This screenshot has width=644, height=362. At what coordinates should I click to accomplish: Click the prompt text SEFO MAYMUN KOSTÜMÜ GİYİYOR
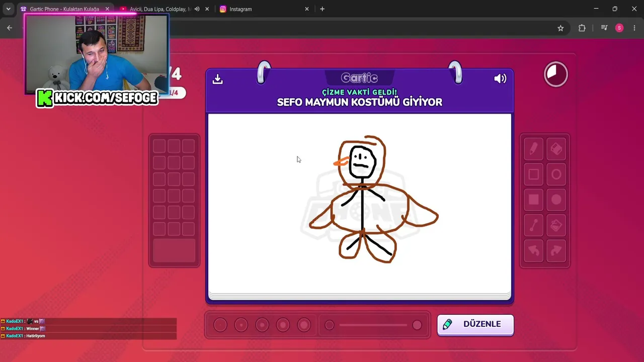click(359, 102)
